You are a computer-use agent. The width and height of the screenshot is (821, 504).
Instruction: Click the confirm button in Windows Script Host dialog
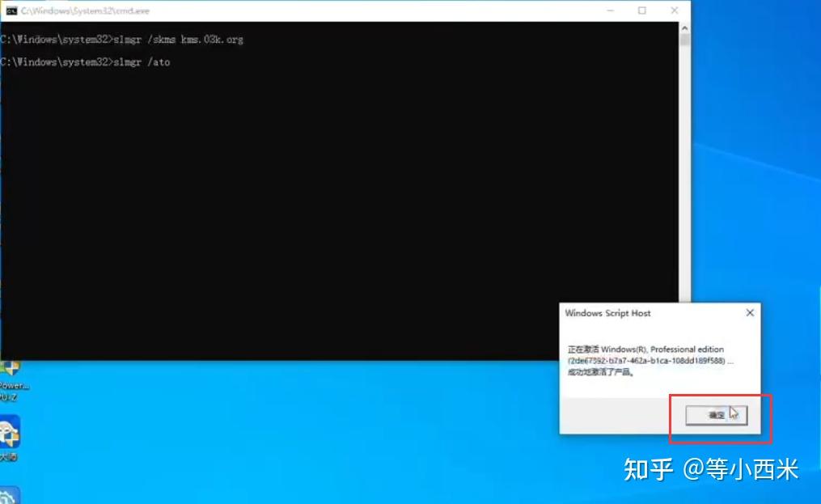pos(717,415)
